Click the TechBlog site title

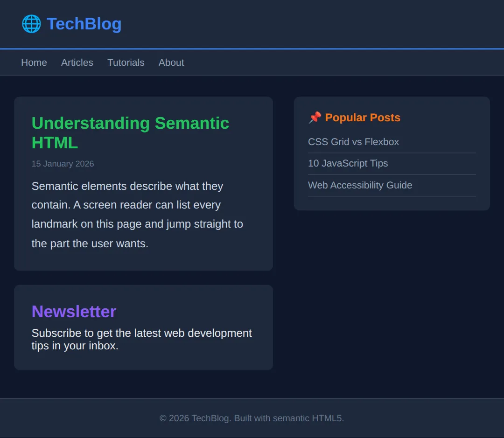pyautogui.click(x=84, y=24)
